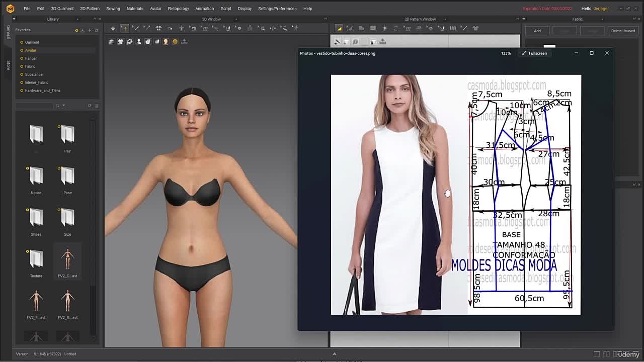This screenshot has height=362, width=644.
Task: Select the T-shirt icon in 2D toolbar
Action: click(x=475, y=28)
